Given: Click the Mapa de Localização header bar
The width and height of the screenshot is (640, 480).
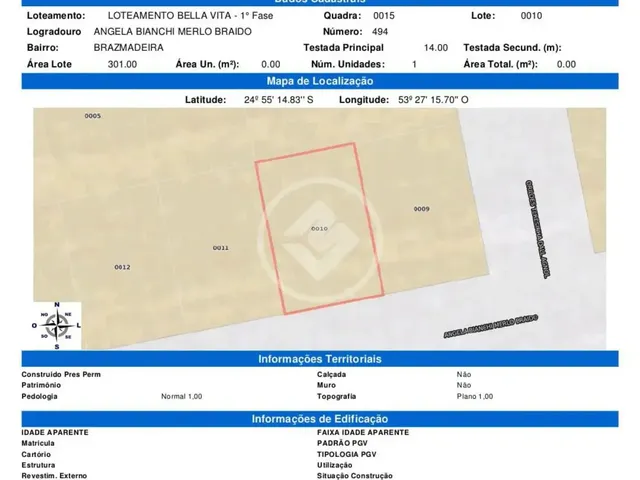Looking at the screenshot, I should click(x=320, y=81).
